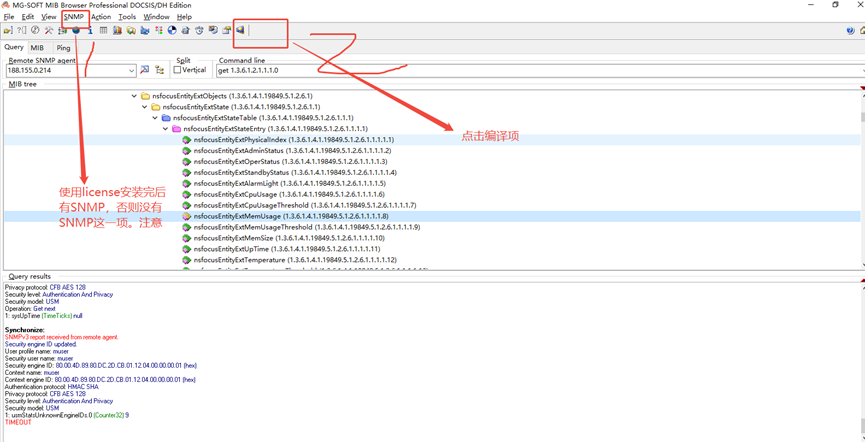Click the blue Info 'i' toolbar icon
Screen dimensions: 865x442
pos(90,30)
